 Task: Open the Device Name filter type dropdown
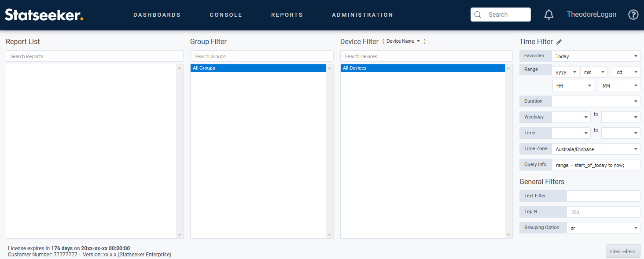403,41
